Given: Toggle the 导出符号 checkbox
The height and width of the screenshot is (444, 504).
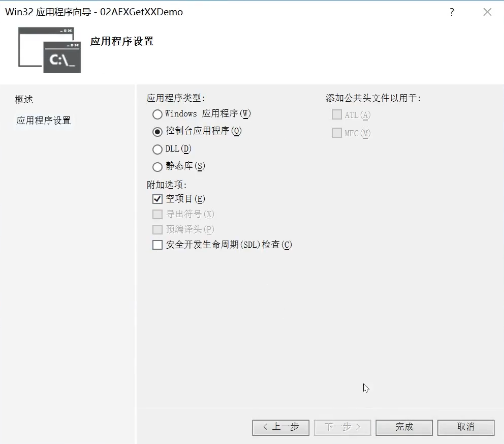Looking at the screenshot, I should coord(157,214).
